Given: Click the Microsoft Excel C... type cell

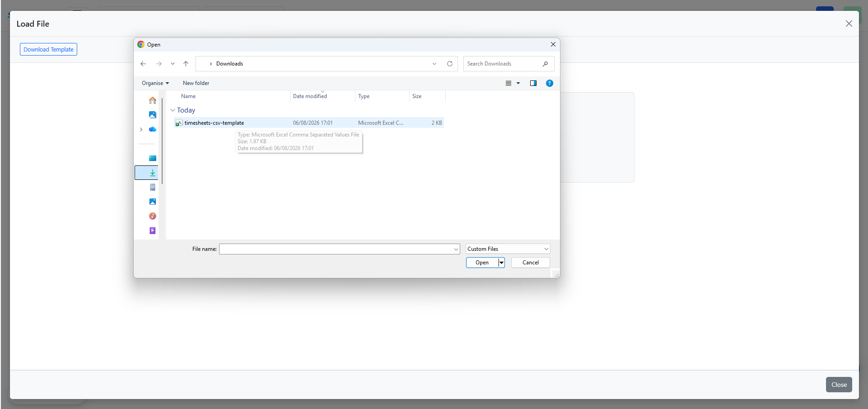Looking at the screenshot, I should [x=381, y=123].
